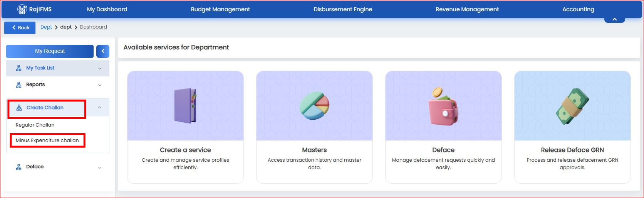Open the Dept breadcrumb link
Viewport: 644px width, 198px height.
tap(46, 27)
